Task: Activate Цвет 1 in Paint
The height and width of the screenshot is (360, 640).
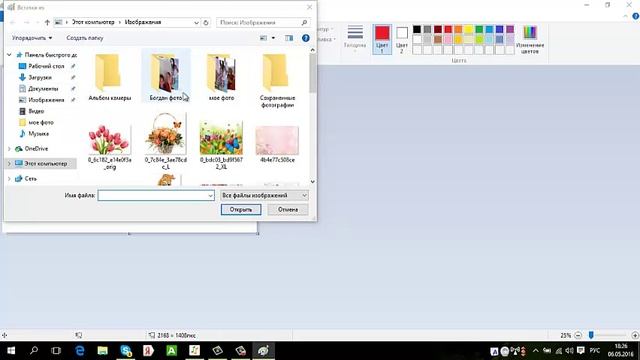Action: coord(382,39)
